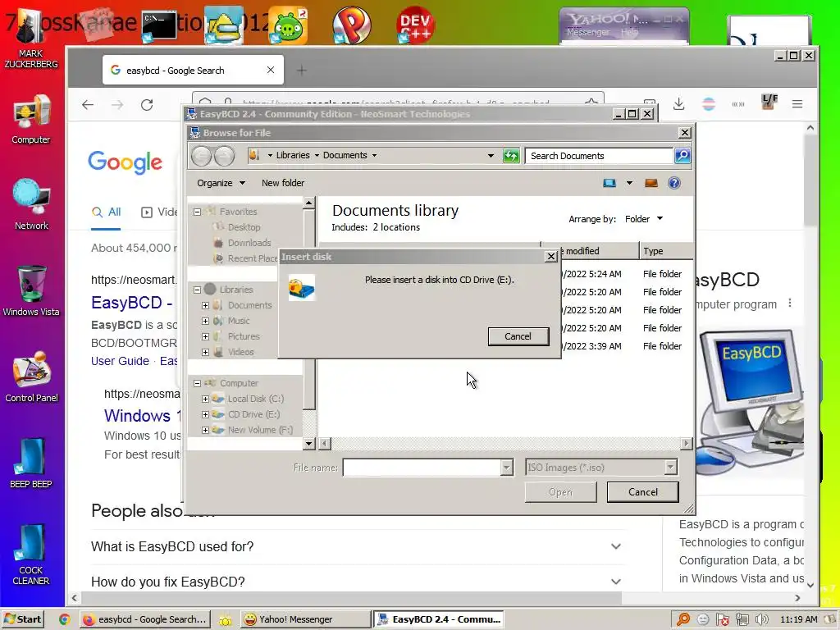Open the Organize dropdown menu

[x=221, y=183]
